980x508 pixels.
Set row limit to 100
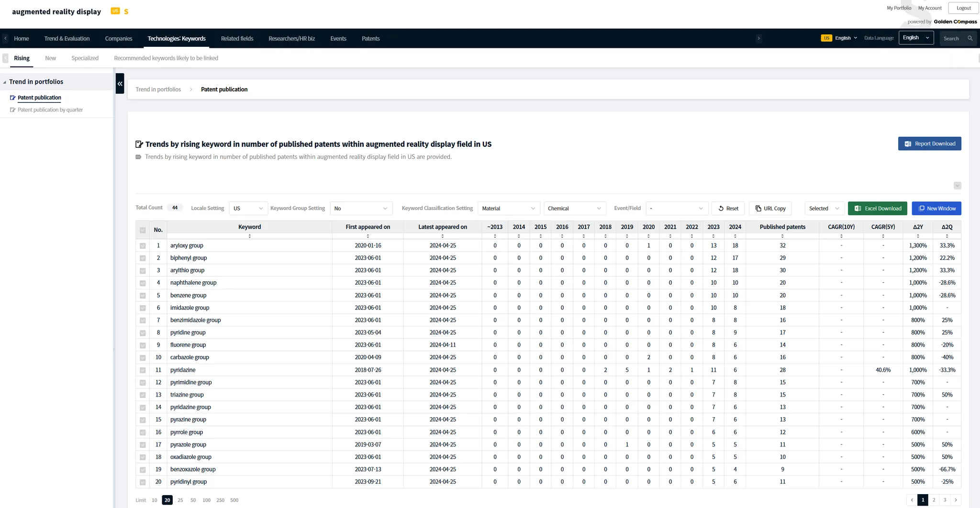tap(206, 500)
